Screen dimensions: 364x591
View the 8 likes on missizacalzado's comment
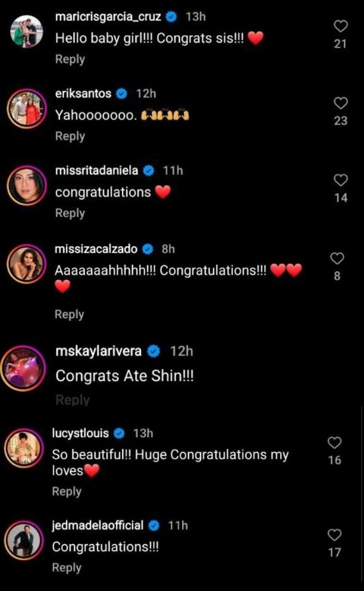click(337, 275)
